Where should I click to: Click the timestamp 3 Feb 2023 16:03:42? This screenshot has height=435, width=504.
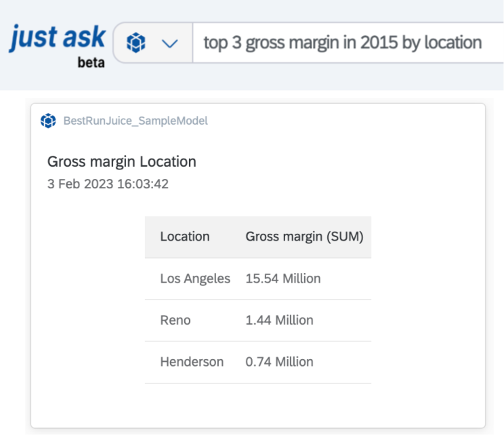108,184
